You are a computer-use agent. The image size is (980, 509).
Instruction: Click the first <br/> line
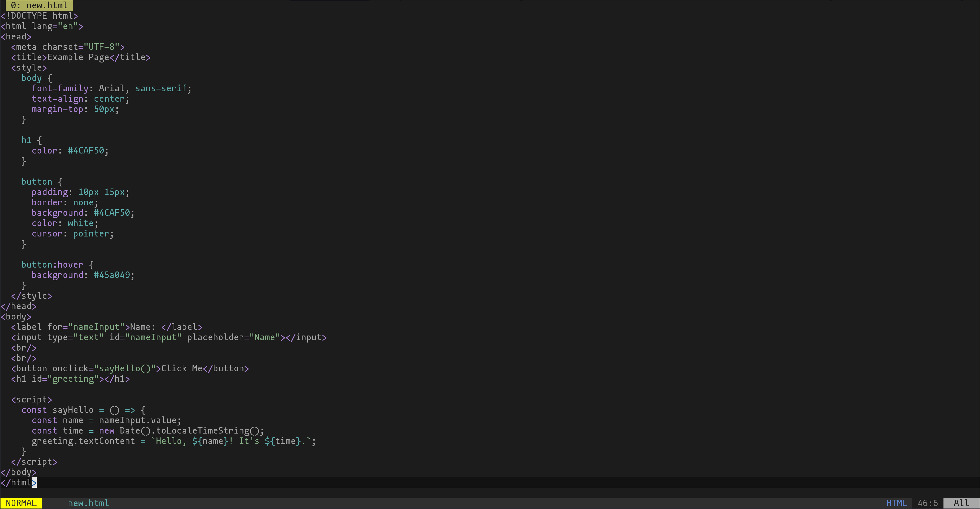point(24,347)
